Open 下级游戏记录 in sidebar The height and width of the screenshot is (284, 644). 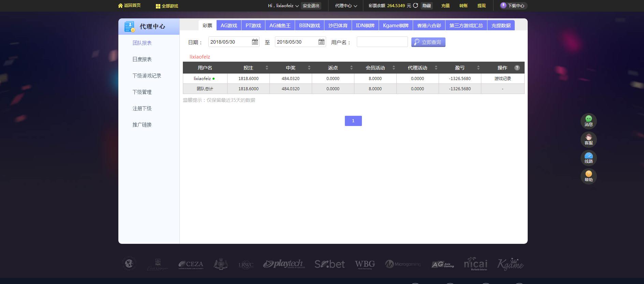click(x=147, y=76)
